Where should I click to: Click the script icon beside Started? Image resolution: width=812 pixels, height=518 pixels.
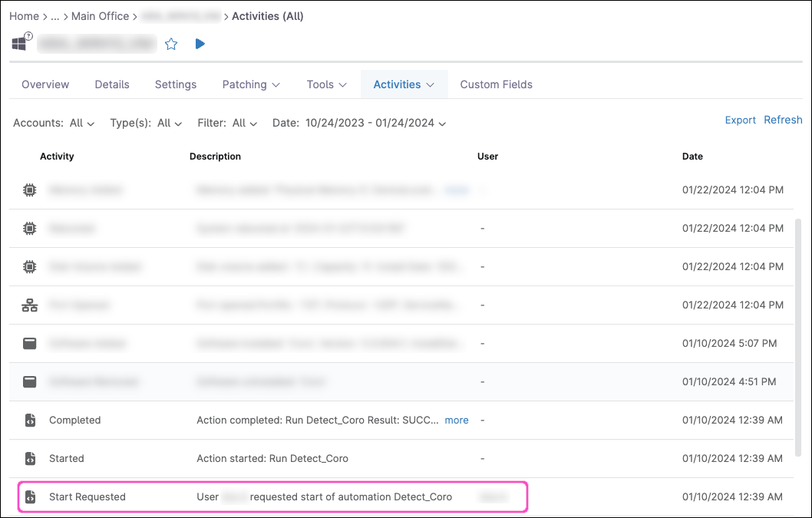(30, 459)
